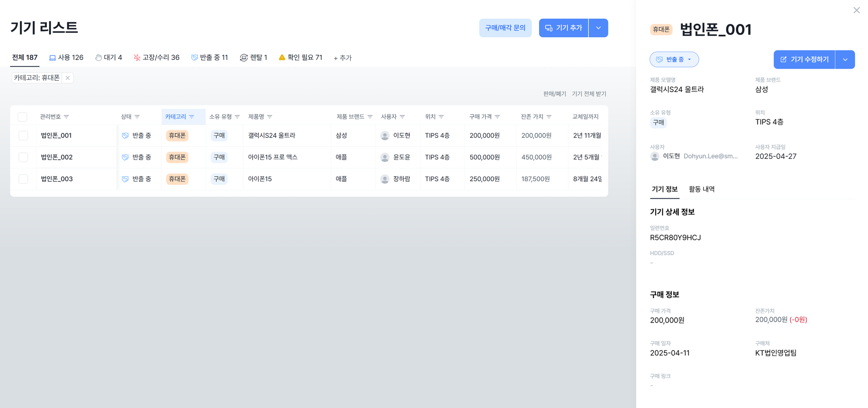Image resolution: width=868 pixels, height=408 pixels.
Task: Check the 법인폰_002 row checkbox
Action: (23, 158)
